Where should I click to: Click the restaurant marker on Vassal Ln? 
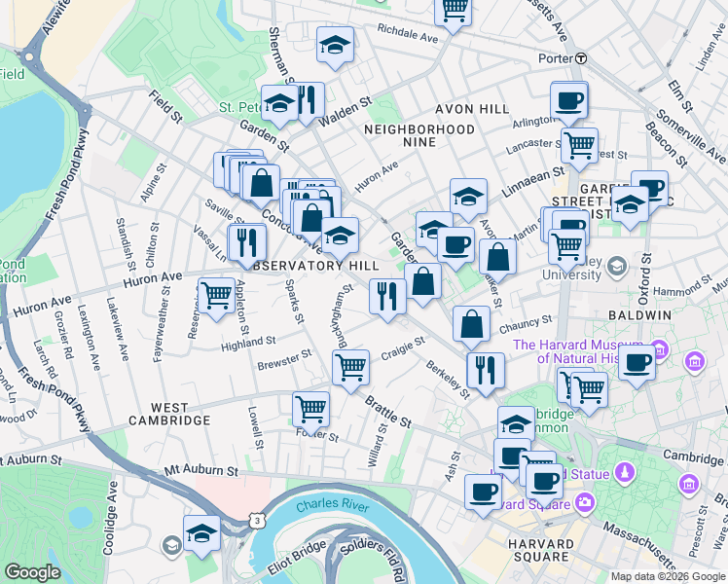pos(247,244)
